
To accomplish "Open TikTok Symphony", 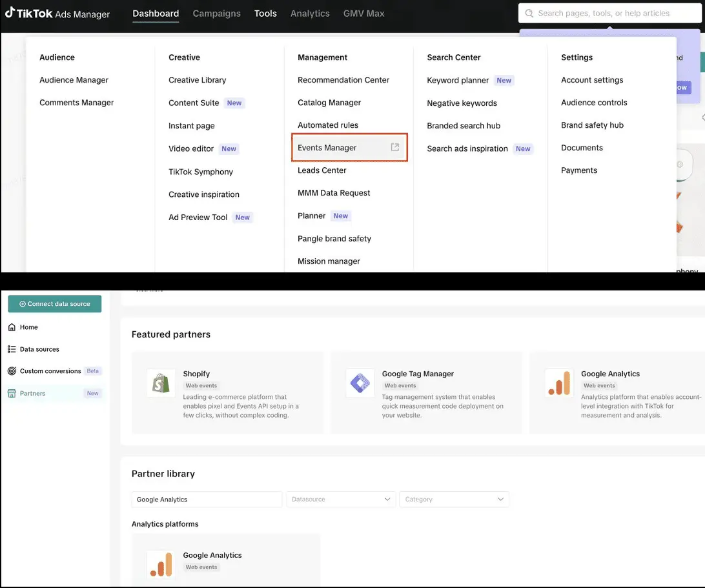I will pyautogui.click(x=201, y=172).
